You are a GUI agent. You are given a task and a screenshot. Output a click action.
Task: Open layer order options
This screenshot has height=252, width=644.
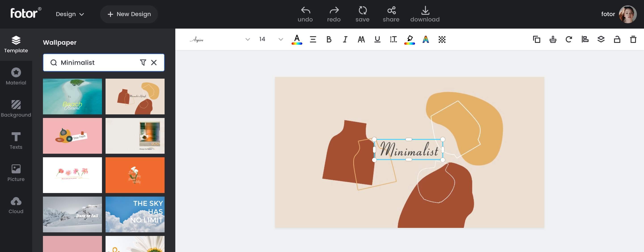(x=601, y=40)
